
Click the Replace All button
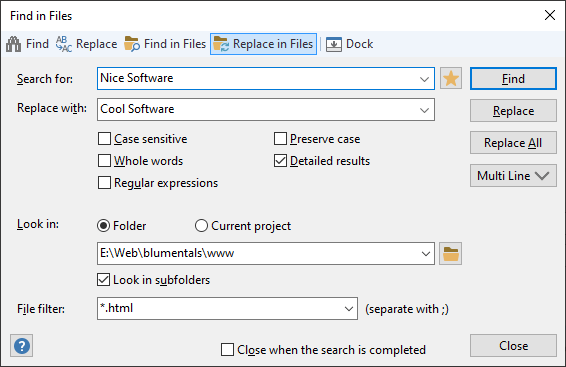click(513, 143)
